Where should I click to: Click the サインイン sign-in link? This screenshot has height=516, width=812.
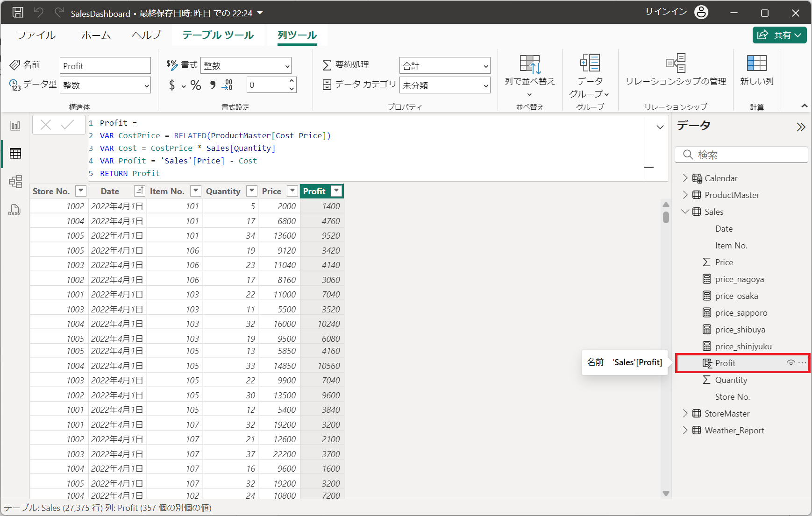pyautogui.click(x=666, y=12)
